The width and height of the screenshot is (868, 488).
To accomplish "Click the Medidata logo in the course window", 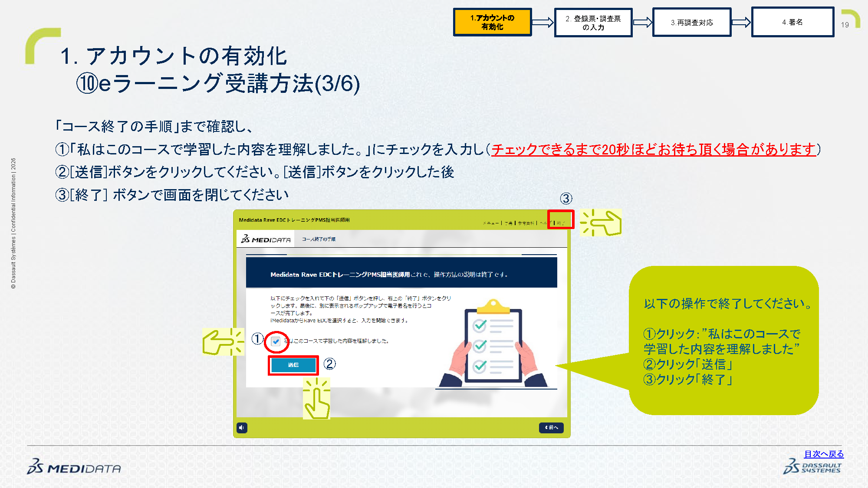I will click(266, 239).
